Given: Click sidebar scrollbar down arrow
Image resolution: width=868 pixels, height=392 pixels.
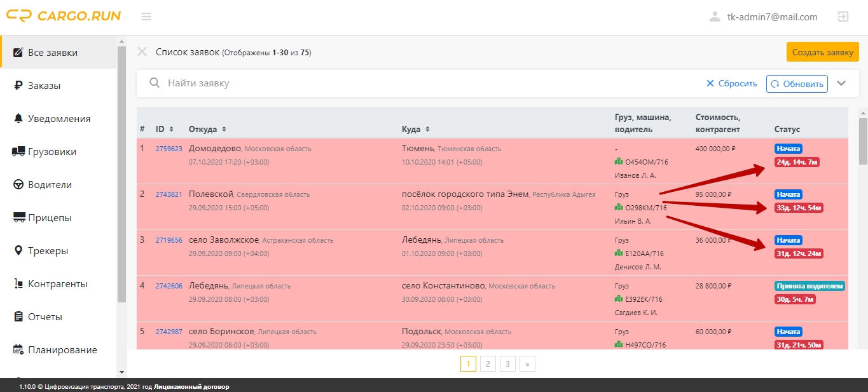Looking at the screenshot, I should [x=122, y=372].
